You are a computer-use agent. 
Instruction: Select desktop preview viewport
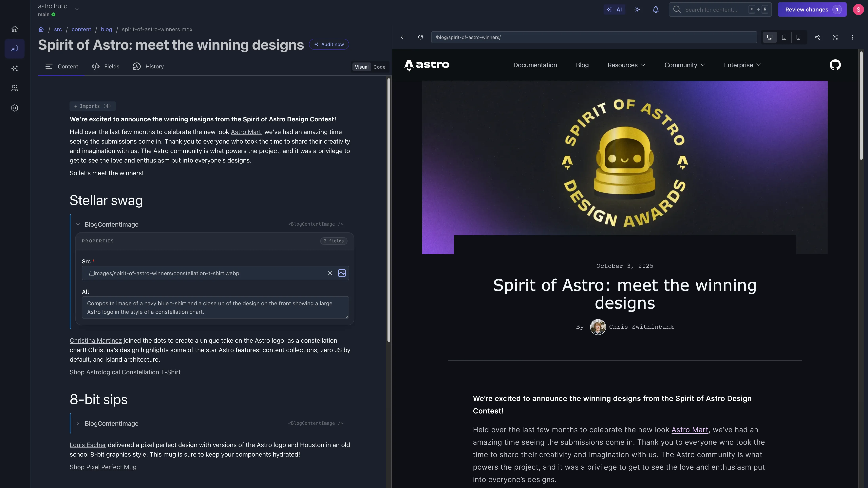[770, 37]
